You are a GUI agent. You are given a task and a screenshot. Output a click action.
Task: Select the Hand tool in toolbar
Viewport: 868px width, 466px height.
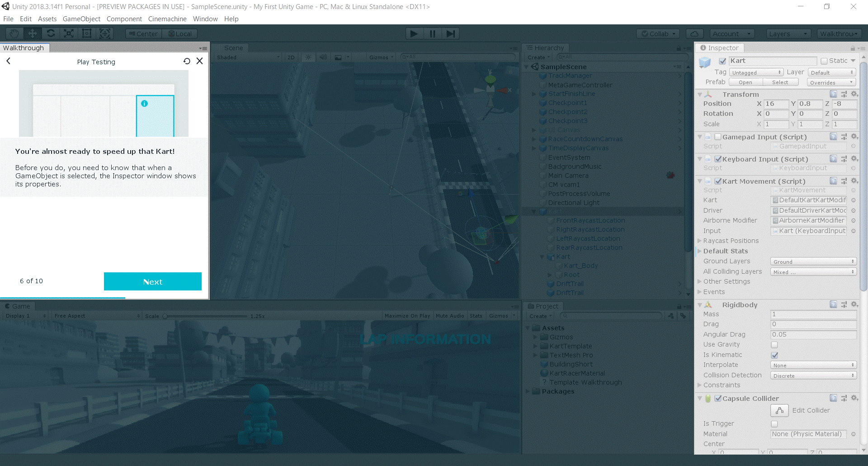click(x=14, y=33)
